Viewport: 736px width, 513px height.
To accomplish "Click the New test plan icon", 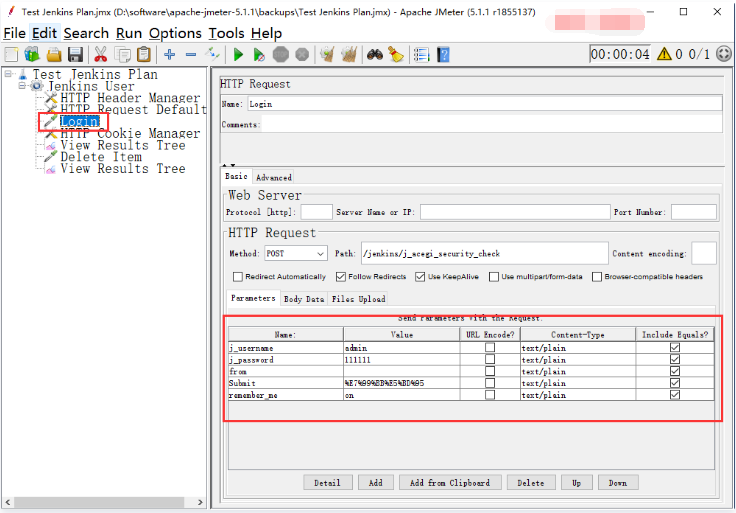I will coord(11,55).
